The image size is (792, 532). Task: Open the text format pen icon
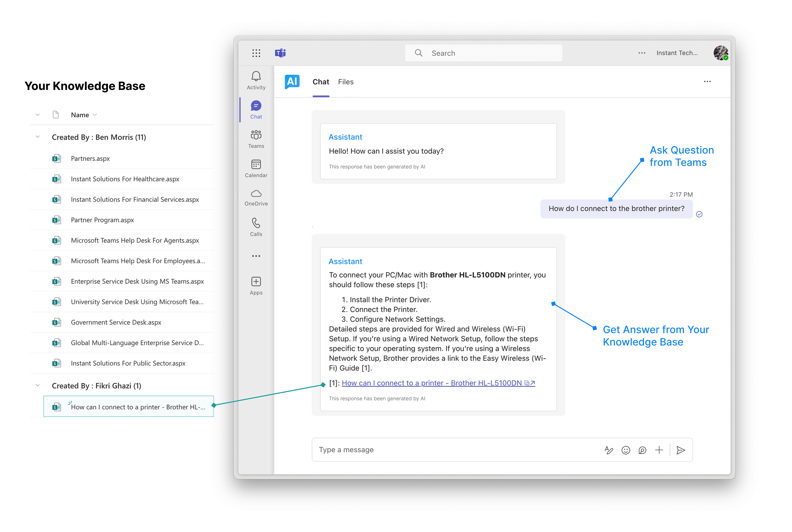coord(608,450)
